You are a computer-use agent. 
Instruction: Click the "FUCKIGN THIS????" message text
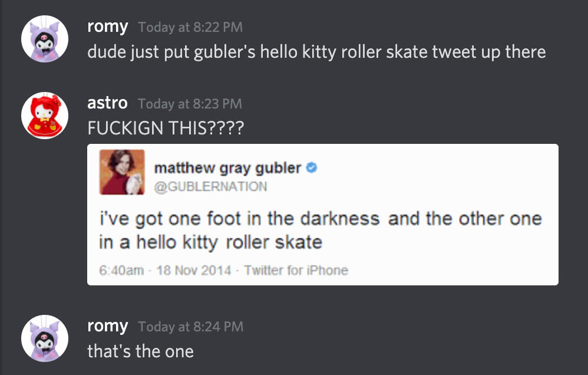coord(165,129)
